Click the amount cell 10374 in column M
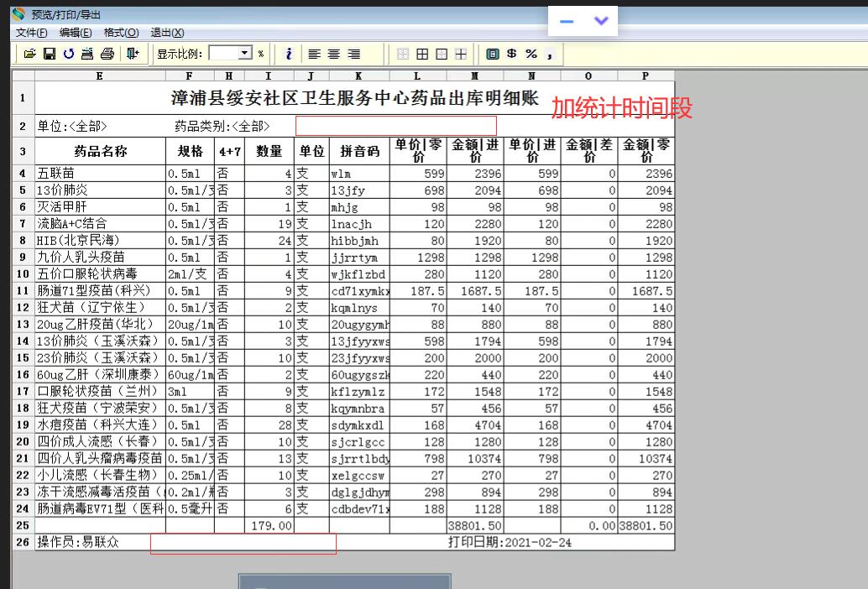868x589 pixels. coord(475,458)
